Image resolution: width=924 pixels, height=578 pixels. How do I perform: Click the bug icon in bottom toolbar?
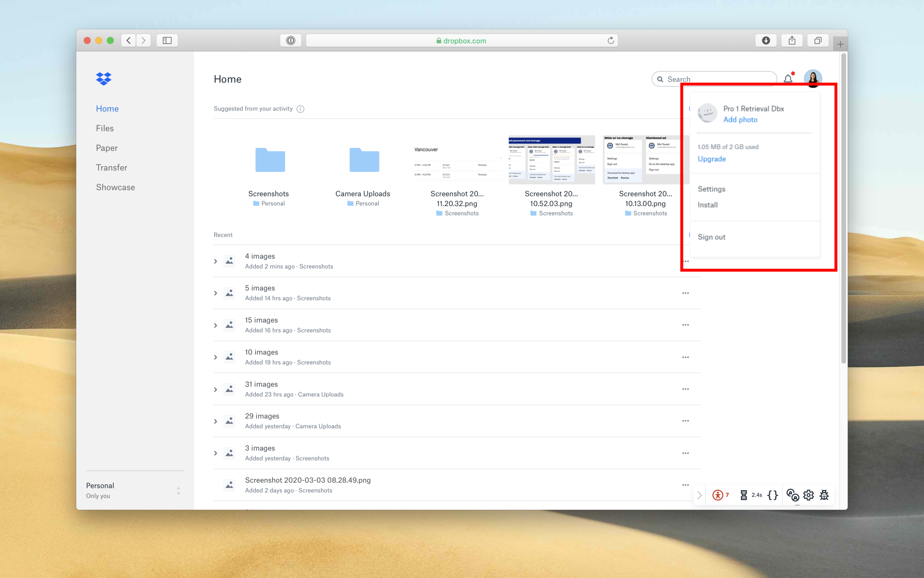click(x=824, y=495)
